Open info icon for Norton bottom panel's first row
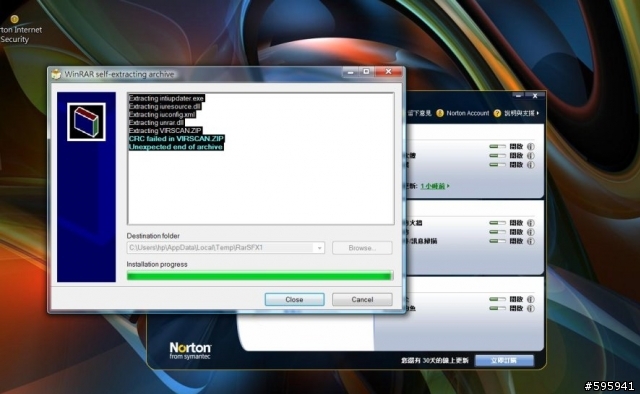Viewport: 640px width, 394px height. point(531,299)
